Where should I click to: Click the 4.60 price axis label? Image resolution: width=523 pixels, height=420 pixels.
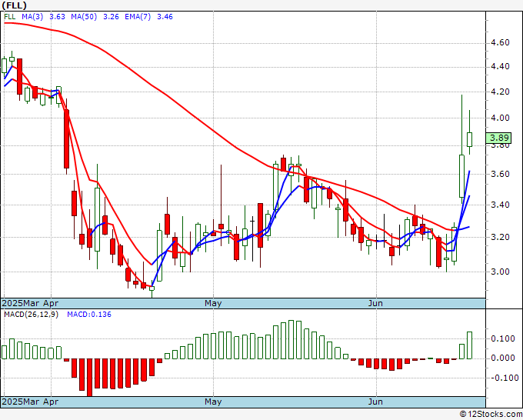[x=500, y=43]
